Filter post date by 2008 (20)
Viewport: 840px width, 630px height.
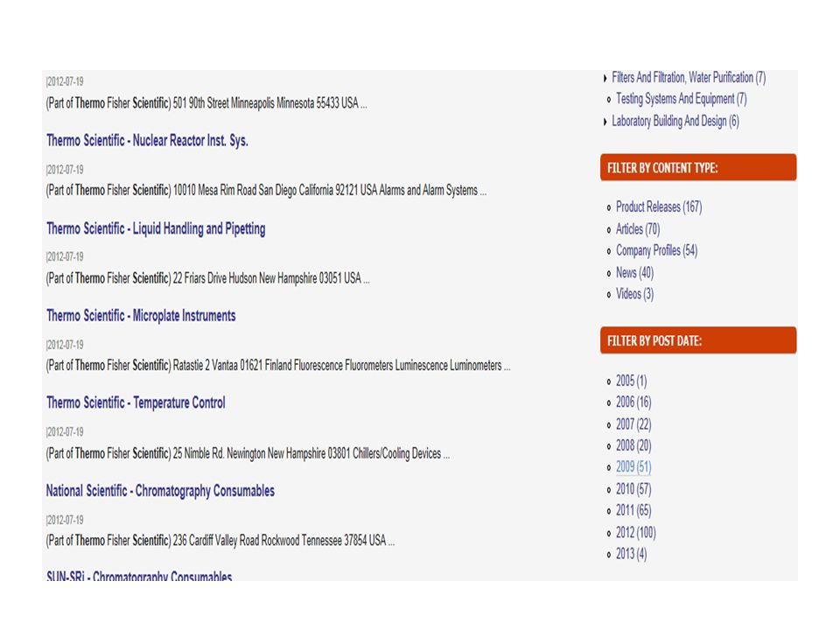coord(633,445)
